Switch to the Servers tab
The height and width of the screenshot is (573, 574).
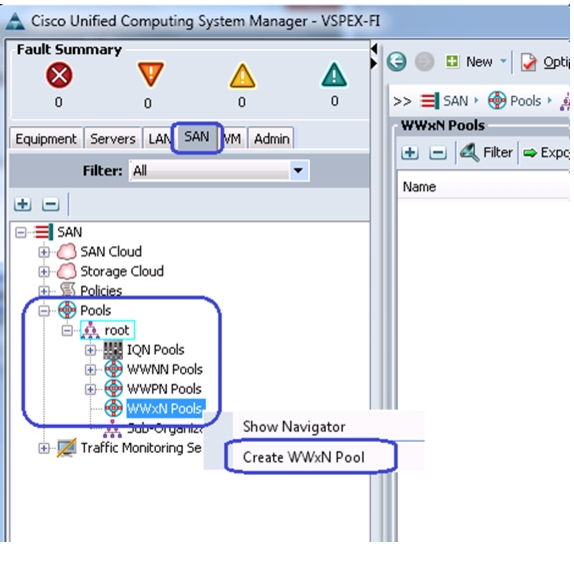click(x=113, y=139)
